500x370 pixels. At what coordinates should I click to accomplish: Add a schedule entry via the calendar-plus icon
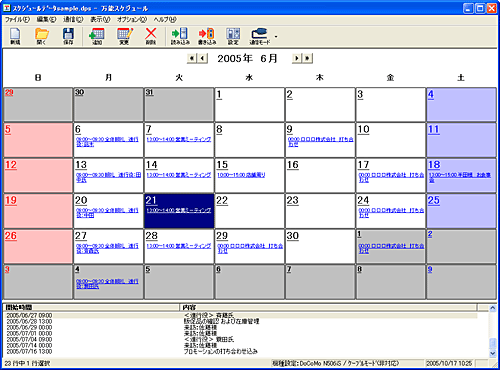pos(97,36)
